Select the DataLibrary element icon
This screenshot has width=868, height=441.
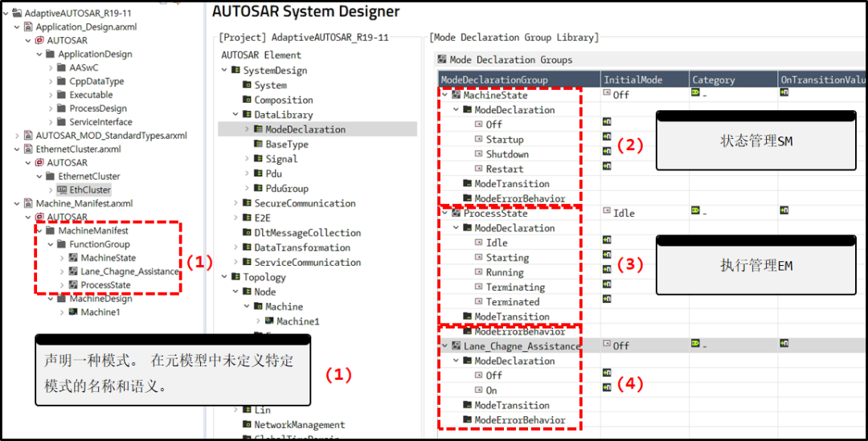coord(247,115)
